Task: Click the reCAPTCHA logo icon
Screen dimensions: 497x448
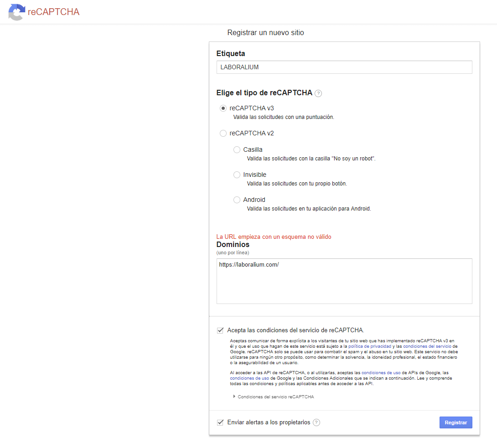Action: [17, 12]
